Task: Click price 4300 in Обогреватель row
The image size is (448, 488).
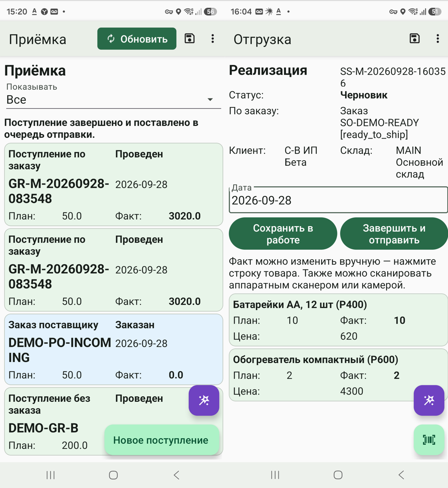Action: tap(351, 391)
